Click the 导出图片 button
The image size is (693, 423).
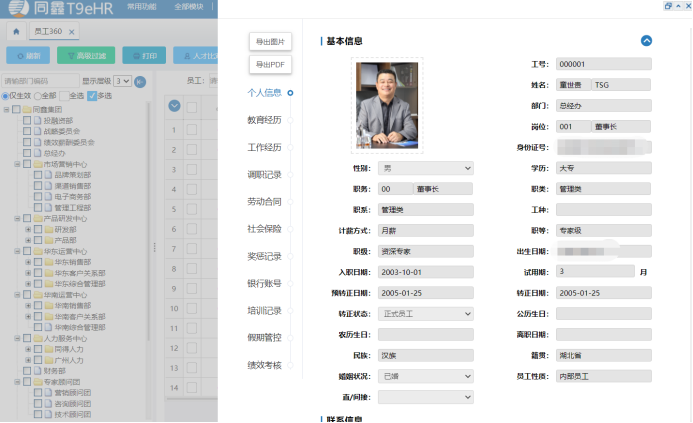click(x=270, y=41)
